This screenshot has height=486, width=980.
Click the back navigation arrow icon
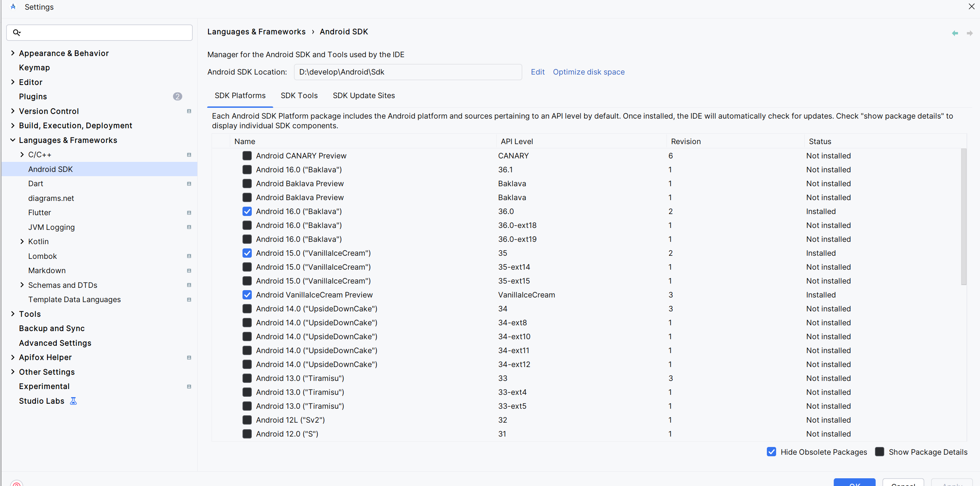point(955,33)
